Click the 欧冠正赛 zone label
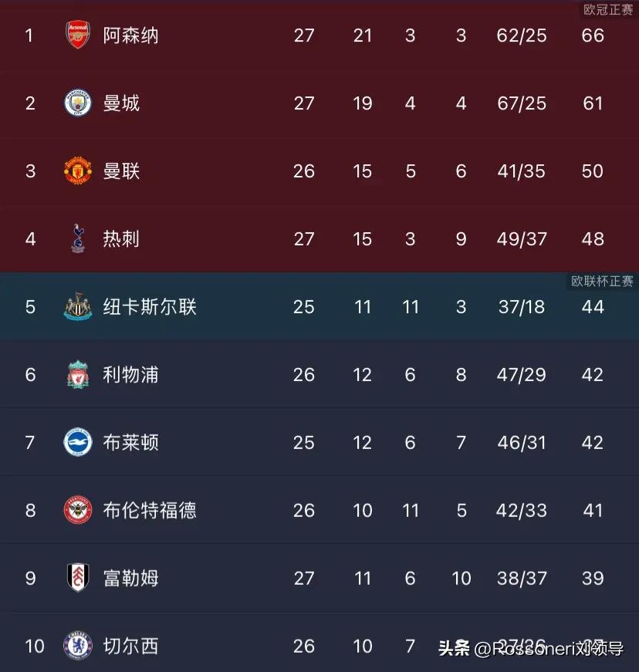The height and width of the screenshot is (672, 639). pyautogui.click(x=608, y=9)
